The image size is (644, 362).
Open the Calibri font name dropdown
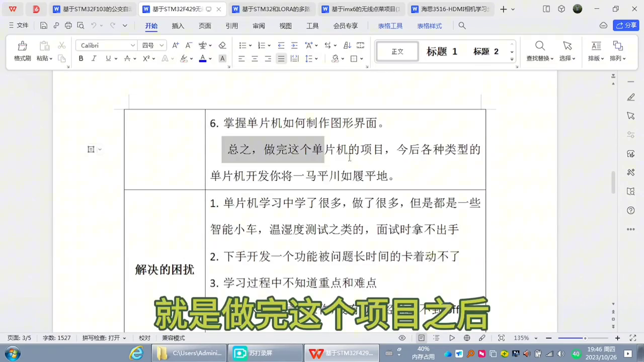132,45
